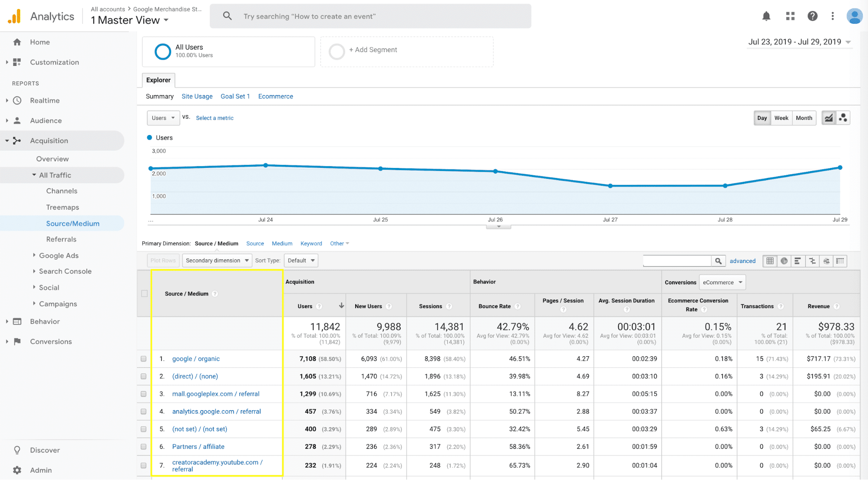868x480 pixels.
Task: Select the Week granularity button
Action: pyautogui.click(x=781, y=118)
